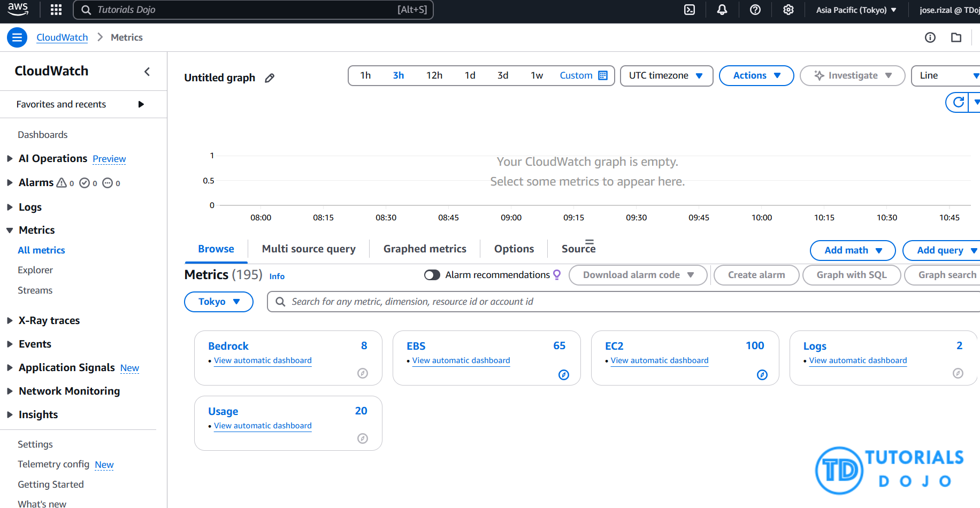
Task: Click compass icon on Bedrock card
Action: (x=363, y=373)
